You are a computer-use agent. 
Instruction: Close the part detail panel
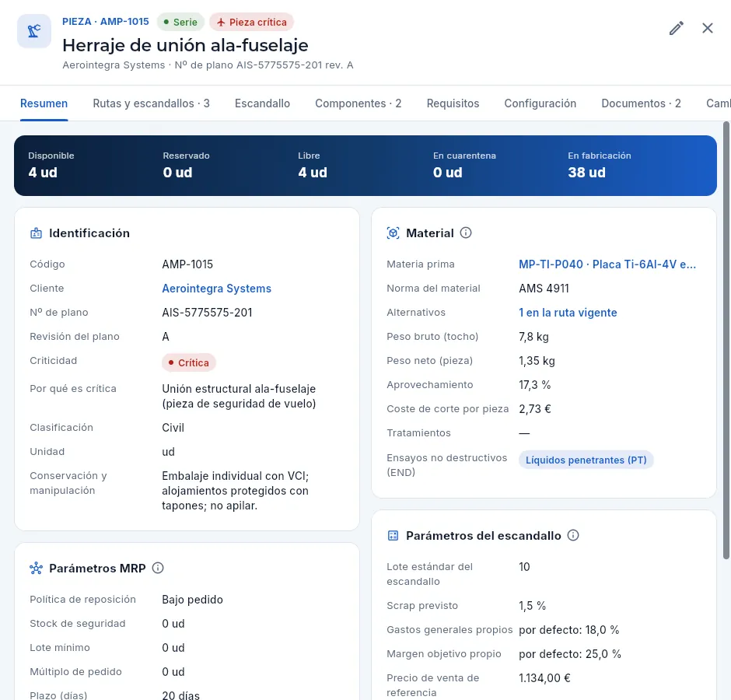point(707,28)
